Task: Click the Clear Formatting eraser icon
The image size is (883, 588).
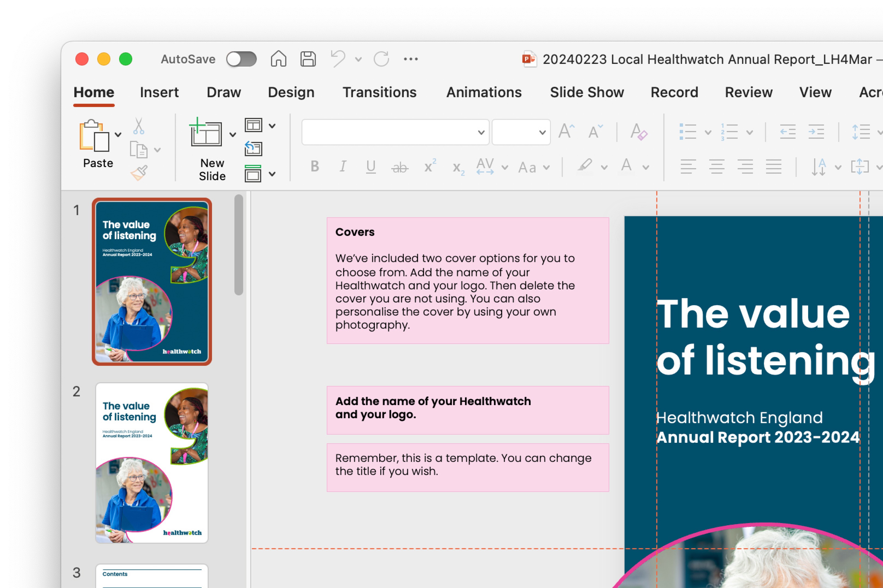Action: [639, 132]
